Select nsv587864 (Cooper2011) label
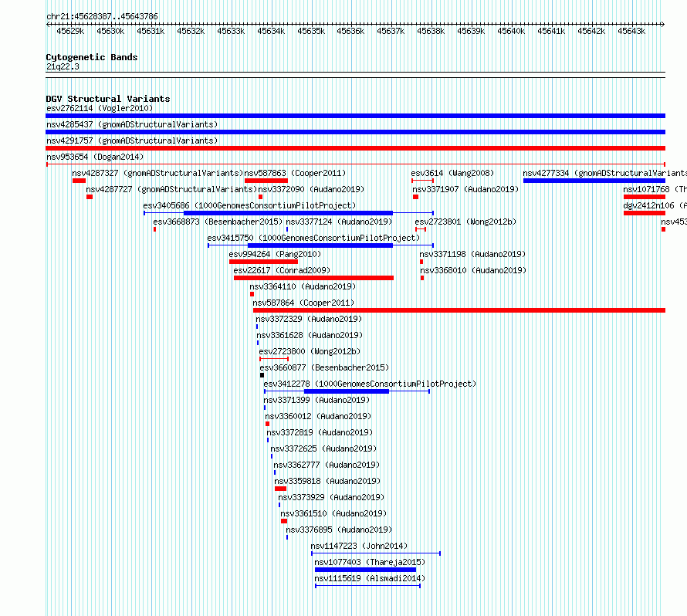The height and width of the screenshot is (616, 687). (x=303, y=303)
